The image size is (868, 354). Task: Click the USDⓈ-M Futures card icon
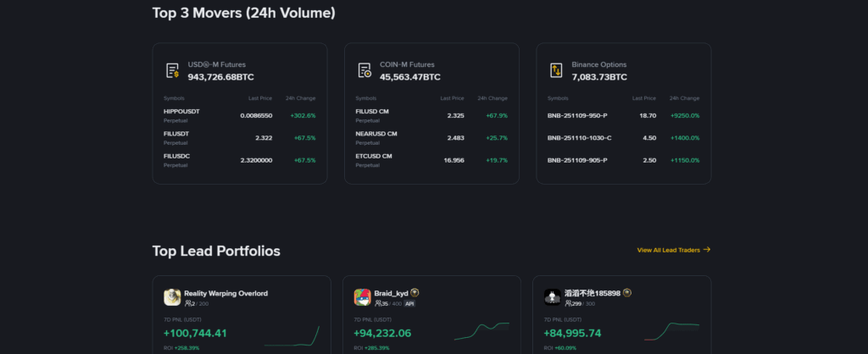tap(172, 70)
